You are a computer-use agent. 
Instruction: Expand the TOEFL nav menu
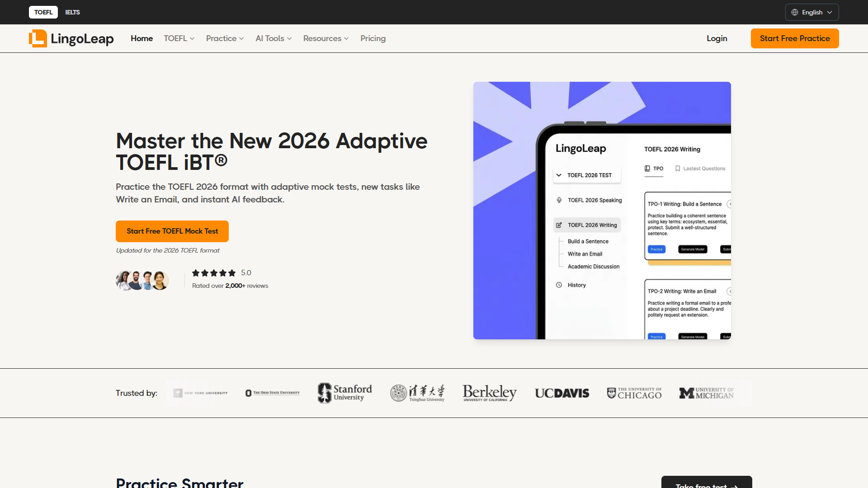[x=179, y=38]
